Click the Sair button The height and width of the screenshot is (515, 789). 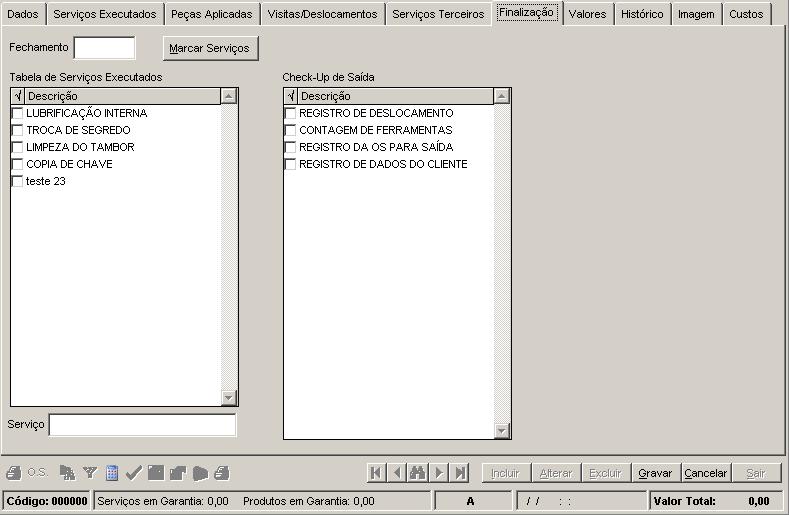click(x=756, y=473)
